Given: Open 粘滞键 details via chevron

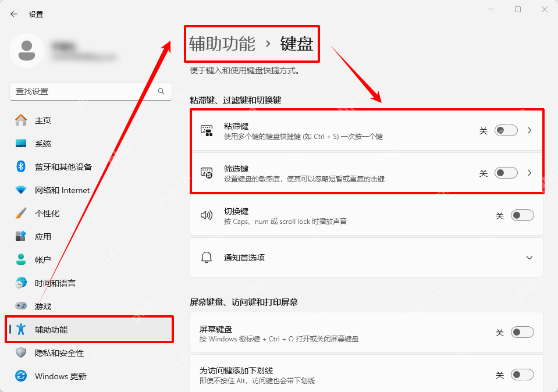Looking at the screenshot, I should click(x=529, y=130).
